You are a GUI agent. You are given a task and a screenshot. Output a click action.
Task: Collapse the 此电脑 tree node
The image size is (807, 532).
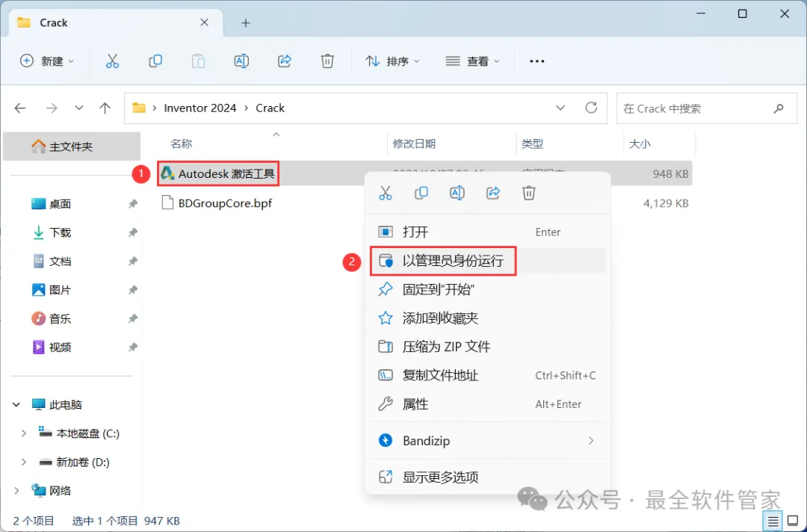click(16, 405)
